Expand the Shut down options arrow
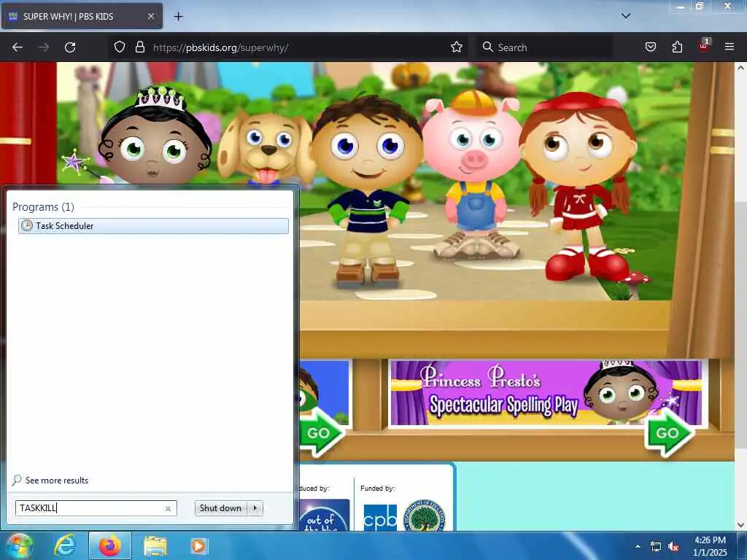 (x=255, y=508)
